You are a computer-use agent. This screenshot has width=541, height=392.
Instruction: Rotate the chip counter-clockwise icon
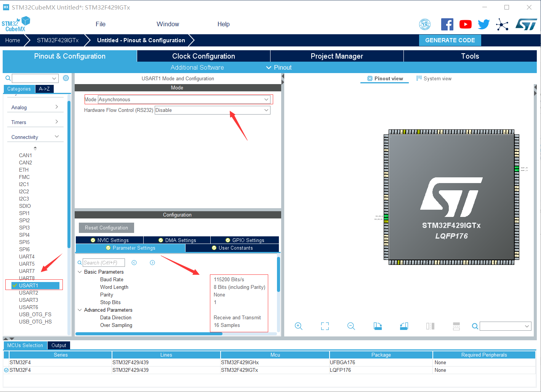pyautogui.click(x=404, y=326)
